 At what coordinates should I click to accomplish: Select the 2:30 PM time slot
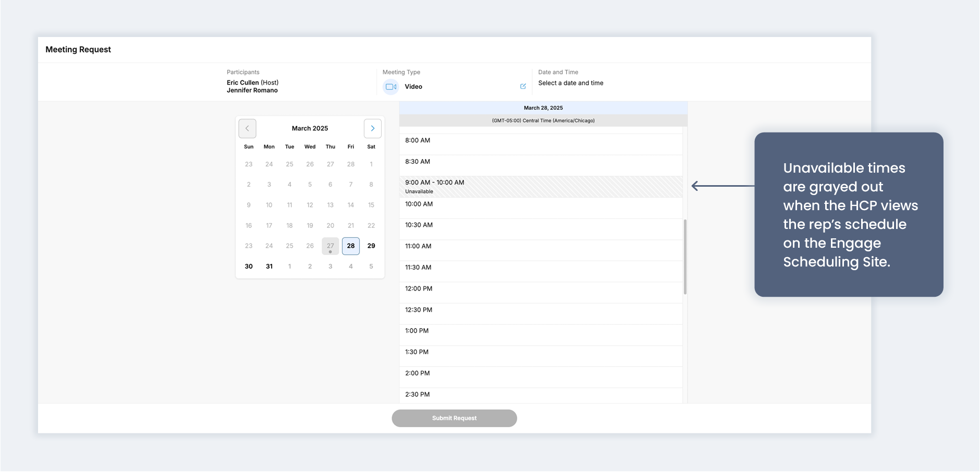[x=541, y=395]
